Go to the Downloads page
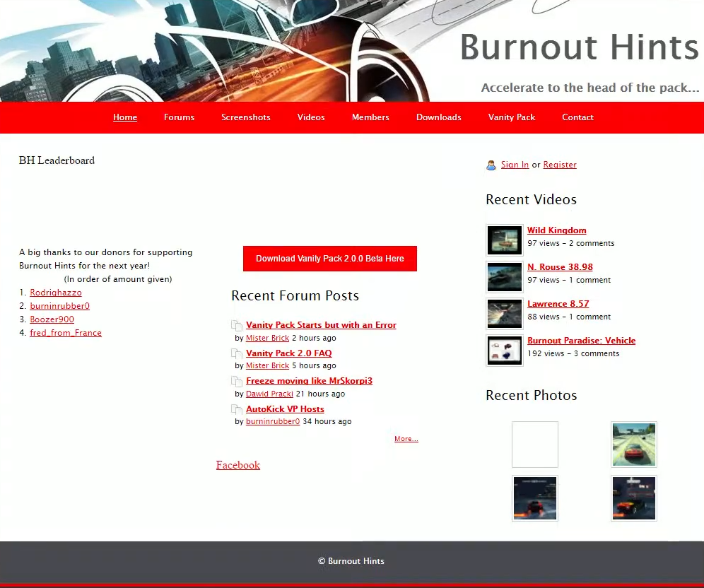 439,117
